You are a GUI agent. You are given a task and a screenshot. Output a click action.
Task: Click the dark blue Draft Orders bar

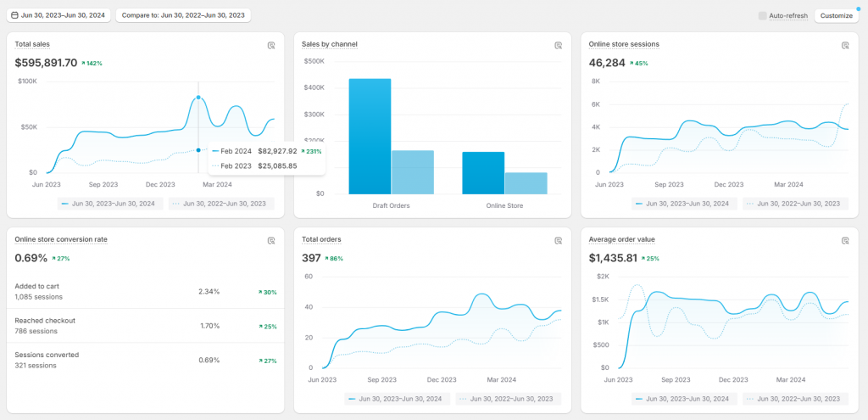click(370, 136)
